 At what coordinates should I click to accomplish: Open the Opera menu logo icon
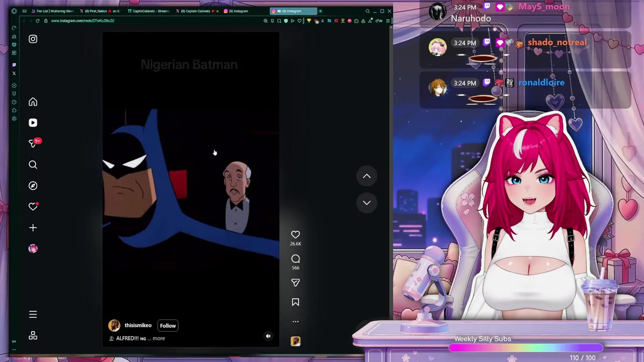click(x=14, y=11)
